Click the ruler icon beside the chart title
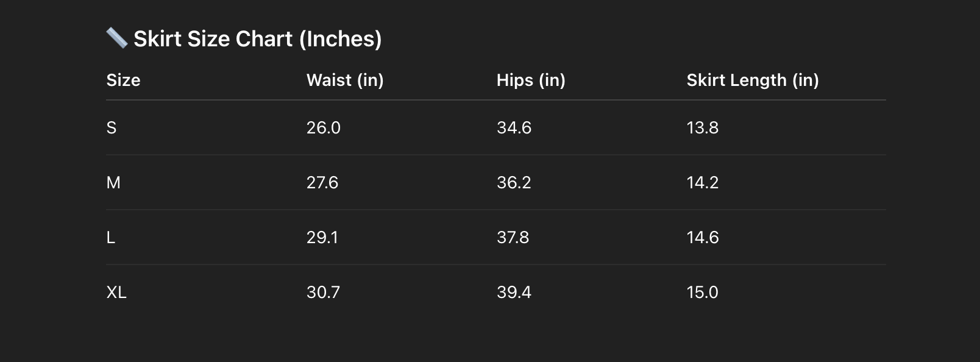The height and width of the screenshot is (362, 980). [x=116, y=38]
